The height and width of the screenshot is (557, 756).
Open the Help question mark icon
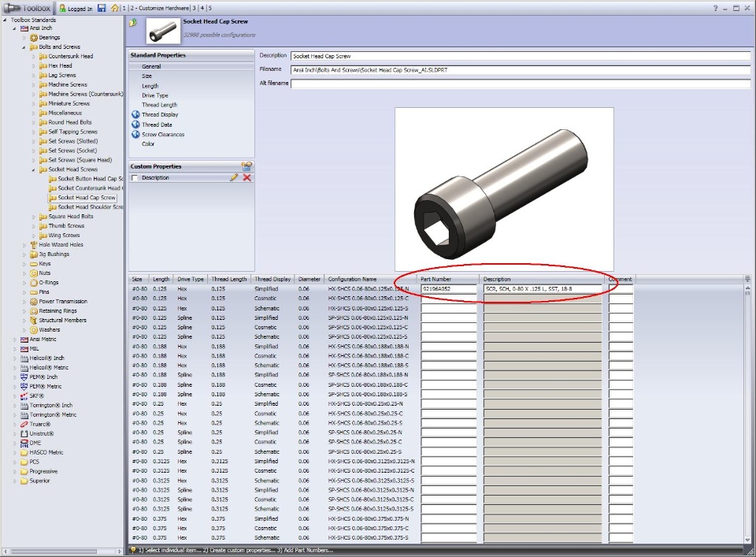click(715, 8)
